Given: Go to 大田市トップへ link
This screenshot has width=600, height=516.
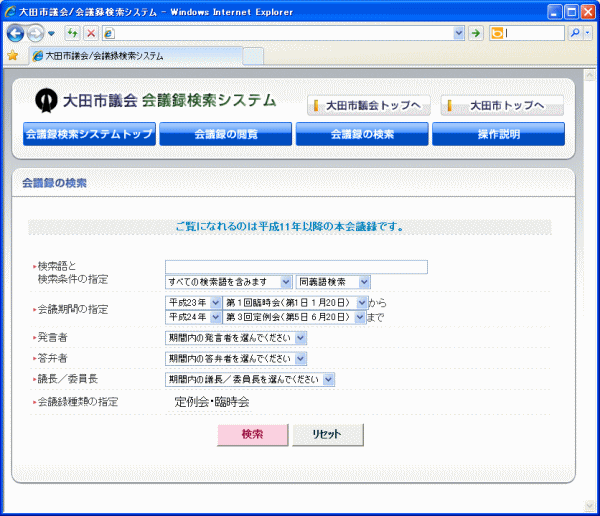Looking at the screenshot, I should (502, 105).
